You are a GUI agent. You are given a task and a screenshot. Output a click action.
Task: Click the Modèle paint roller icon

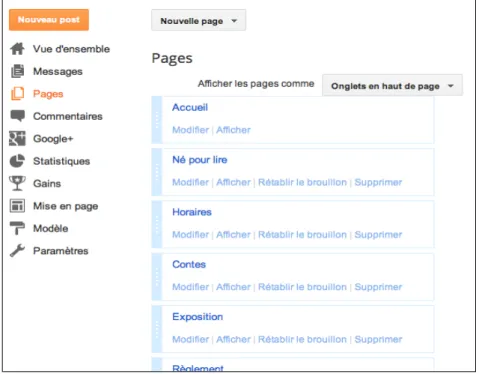coord(17,228)
